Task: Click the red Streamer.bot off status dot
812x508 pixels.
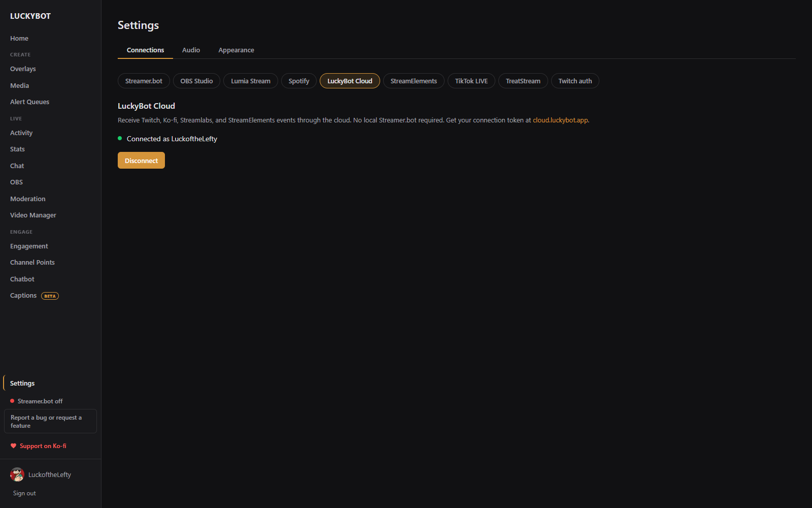Action: point(12,401)
